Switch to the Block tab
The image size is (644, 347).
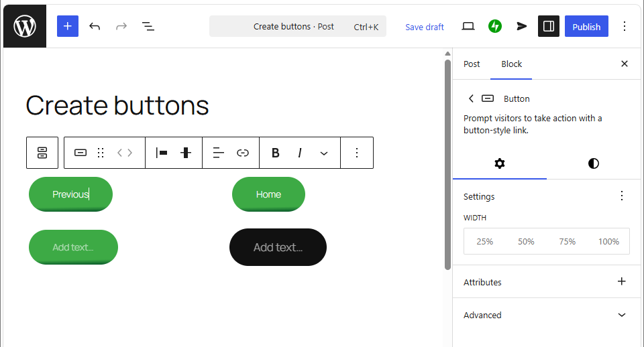511,64
